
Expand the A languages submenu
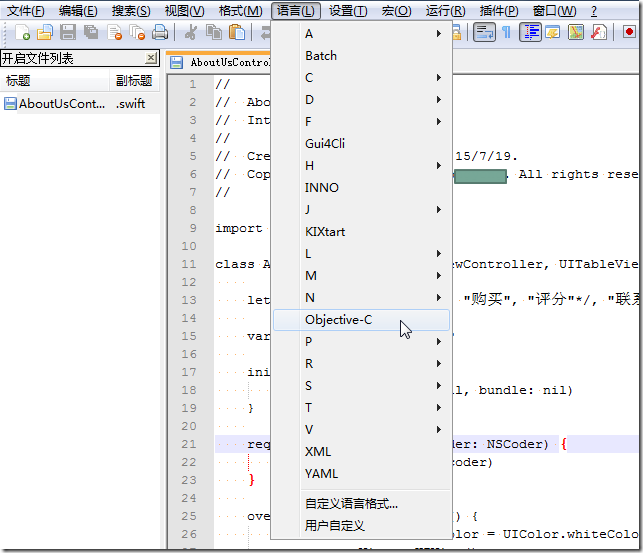(361, 34)
